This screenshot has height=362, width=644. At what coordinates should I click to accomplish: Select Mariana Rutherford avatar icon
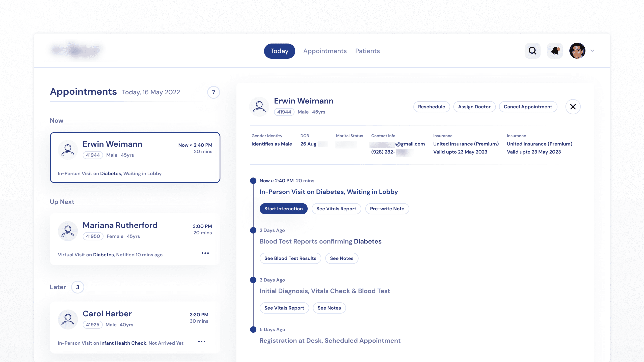coord(68,231)
